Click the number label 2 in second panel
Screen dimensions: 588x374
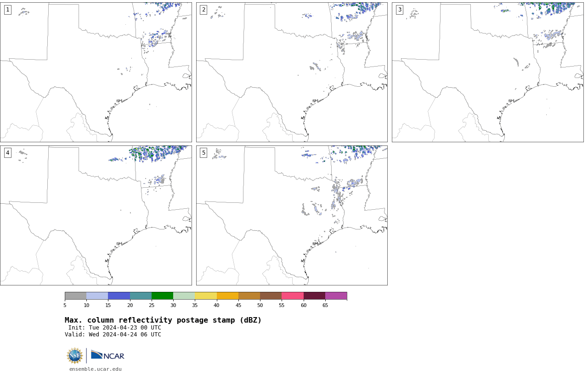pos(204,10)
